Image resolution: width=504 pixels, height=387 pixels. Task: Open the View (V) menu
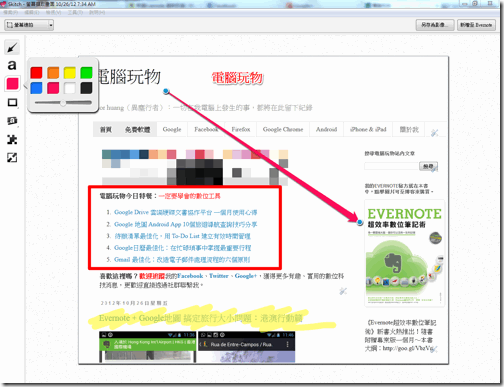[x=53, y=12]
